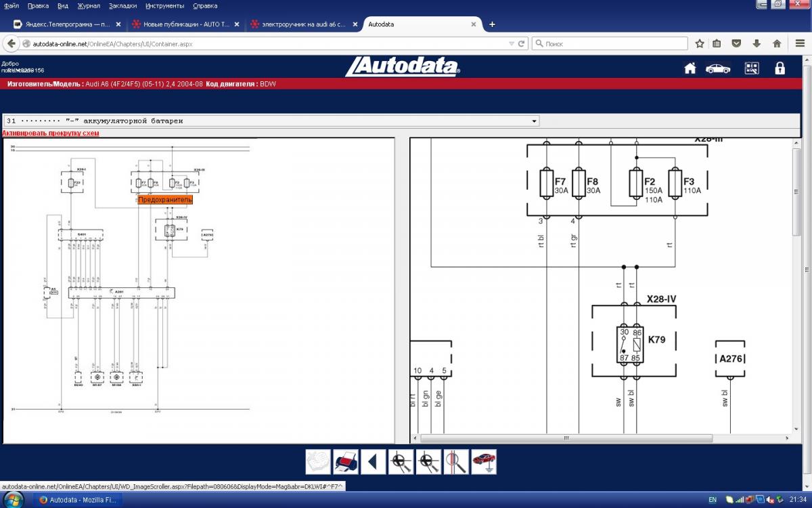The image size is (812, 508).
Task: Click the book icon in the bottom toolbar
Action: [317, 462]
